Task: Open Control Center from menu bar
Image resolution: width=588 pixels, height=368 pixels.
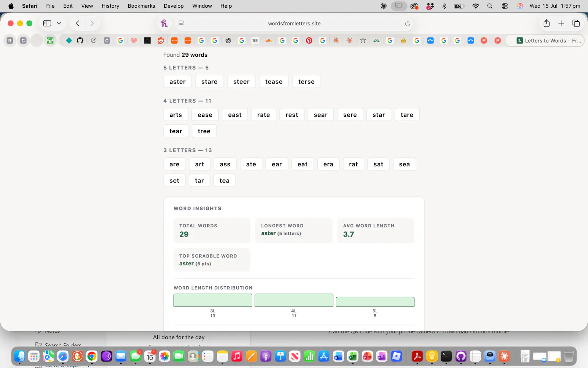Action: pos(505,6)
